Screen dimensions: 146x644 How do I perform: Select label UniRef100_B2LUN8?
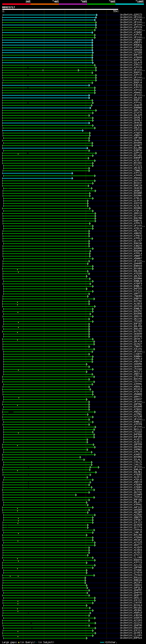point(131,148)
